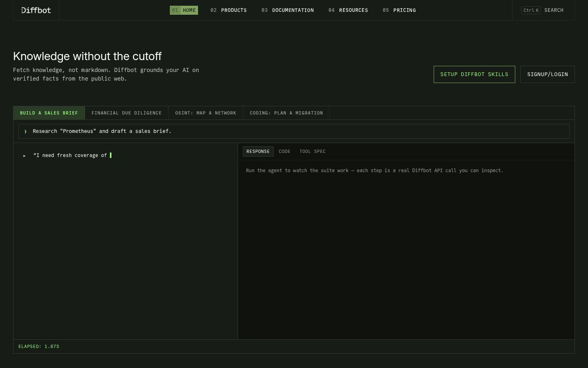Click Setup Diffbot Skills button
The width and height of the screenshot is (588, 368).
474,74
